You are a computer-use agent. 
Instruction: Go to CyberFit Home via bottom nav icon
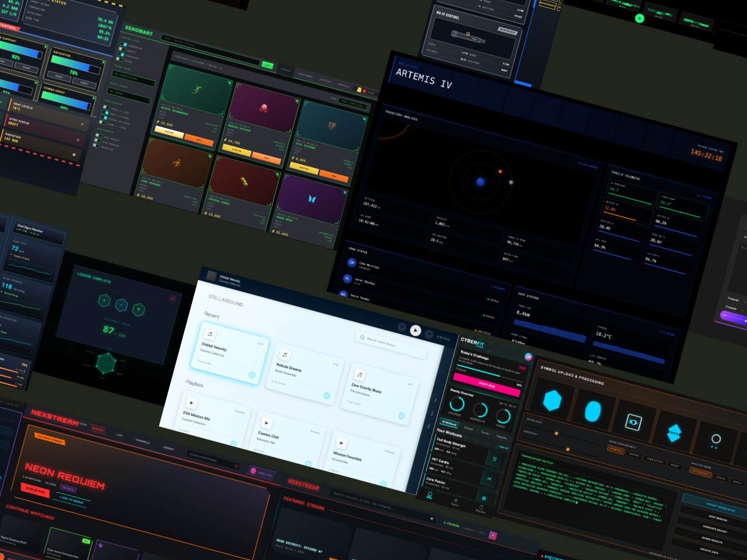[x=430, y=494]
